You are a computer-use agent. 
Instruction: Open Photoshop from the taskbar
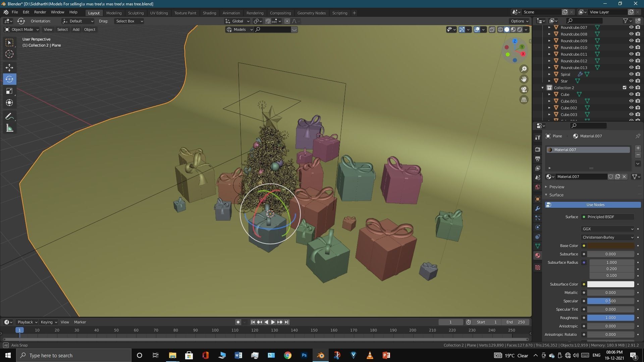[304, 355]
